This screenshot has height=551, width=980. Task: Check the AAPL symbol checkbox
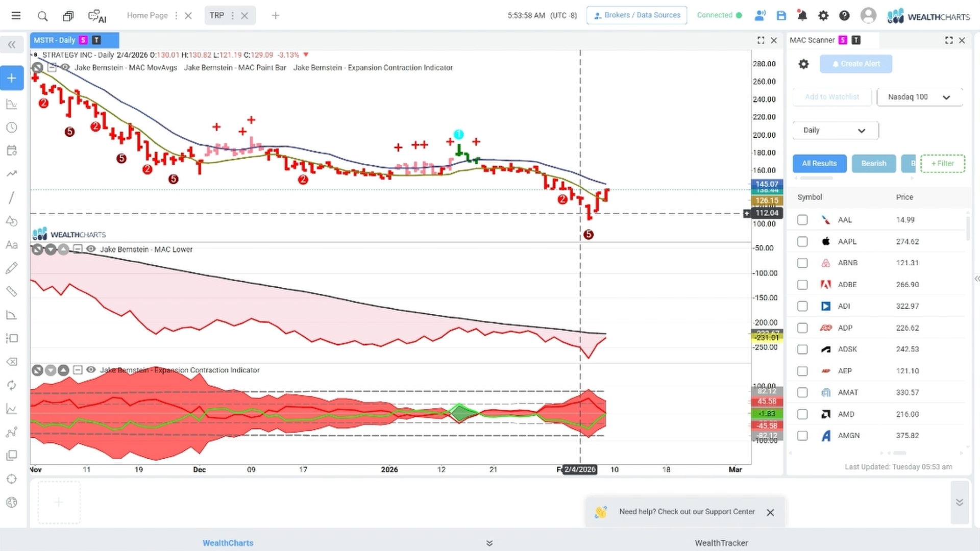[802, 241]
